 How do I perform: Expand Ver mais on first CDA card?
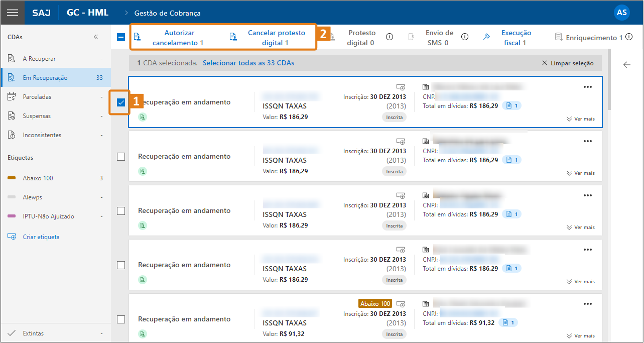click(580, 119)
